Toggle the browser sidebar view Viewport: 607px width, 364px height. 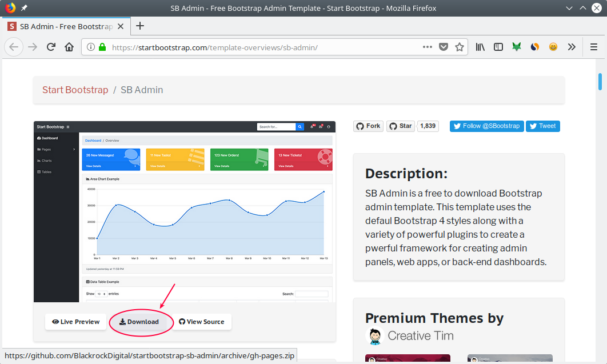coord(498,47)
